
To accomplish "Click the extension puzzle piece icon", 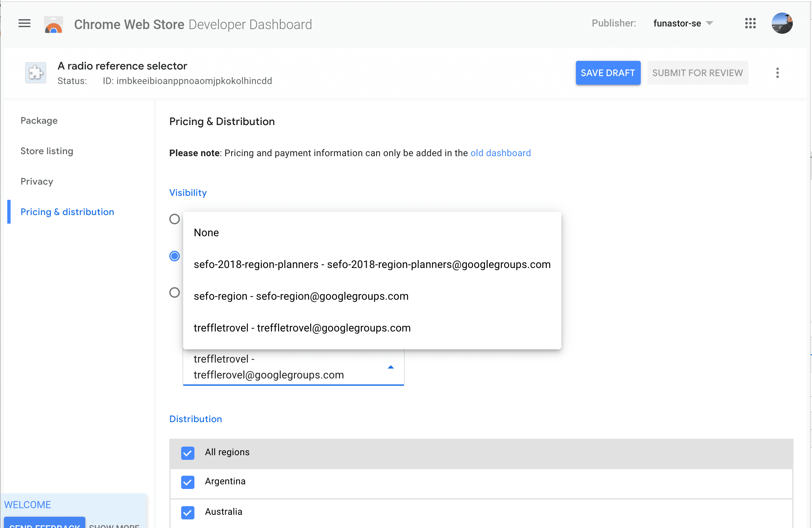I will [x=35, y=71].
